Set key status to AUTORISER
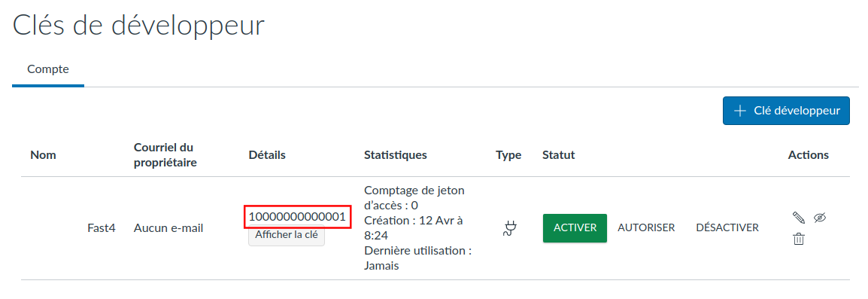Viewport: 868px width, 299px height. tap(646, 228)
